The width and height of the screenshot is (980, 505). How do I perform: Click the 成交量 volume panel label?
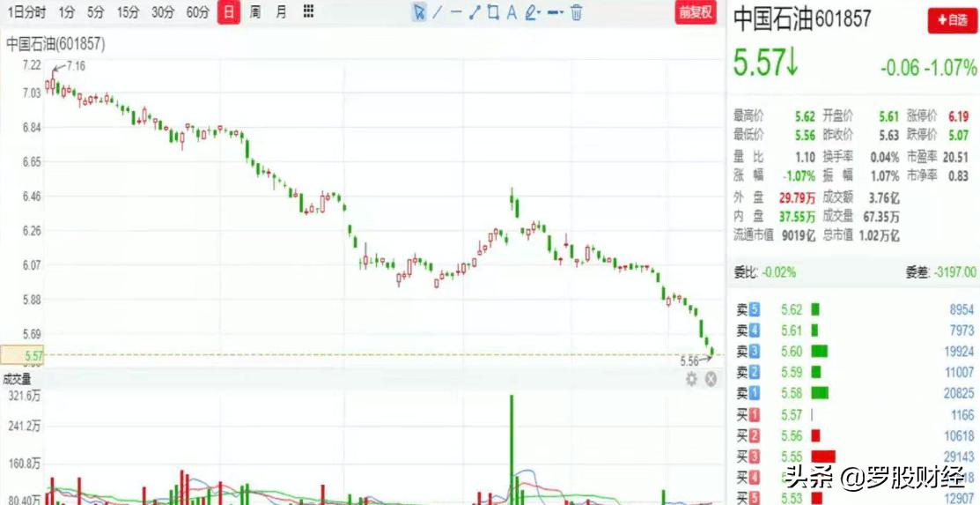(17, 378)
